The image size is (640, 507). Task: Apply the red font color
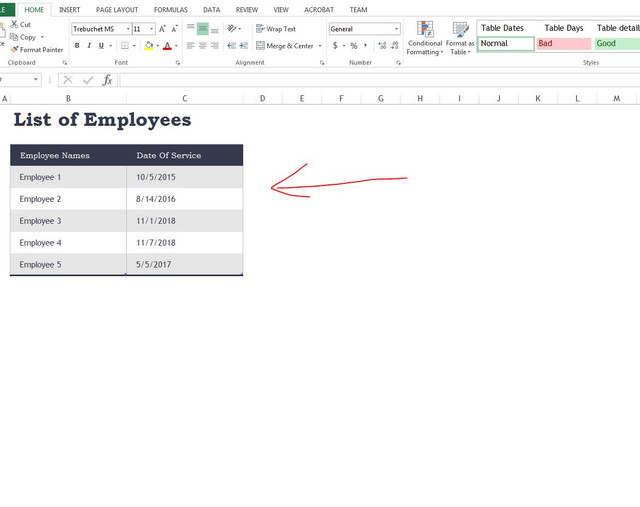[x=167, y=46]
